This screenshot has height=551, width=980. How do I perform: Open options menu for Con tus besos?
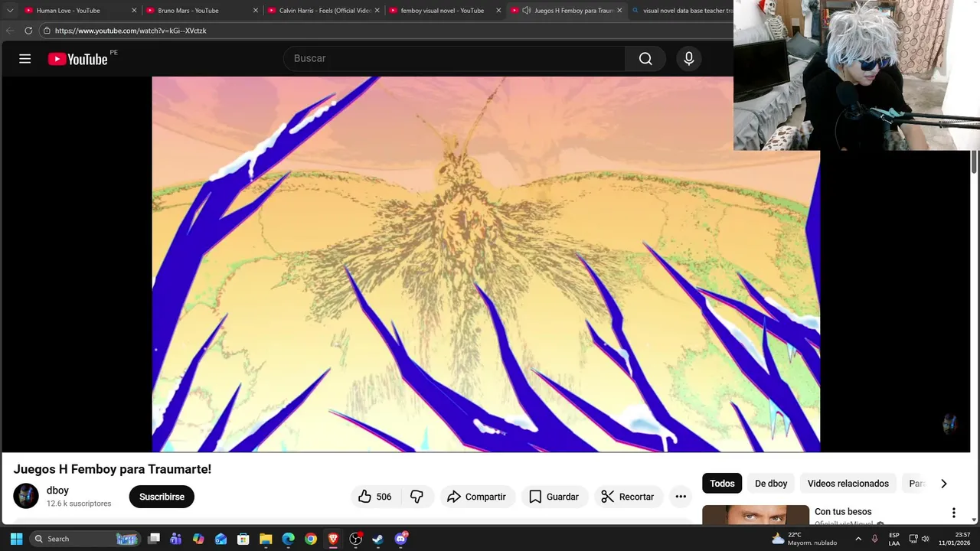954,513
